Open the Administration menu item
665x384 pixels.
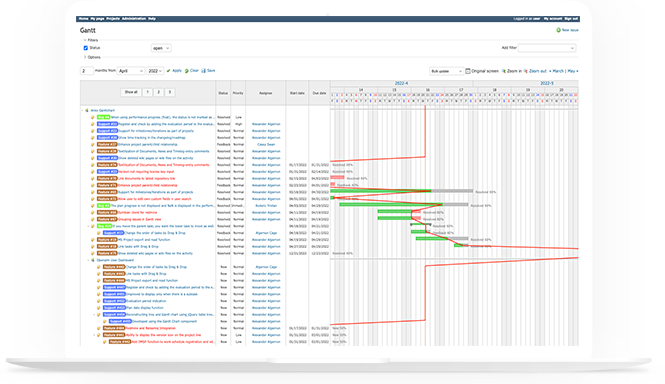[x=134, y=19]
